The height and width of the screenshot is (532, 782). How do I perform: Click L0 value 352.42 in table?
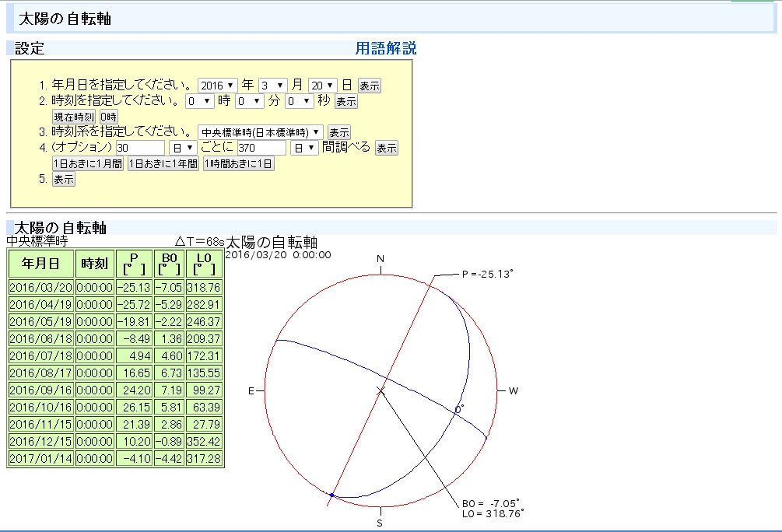click(204, 441)
